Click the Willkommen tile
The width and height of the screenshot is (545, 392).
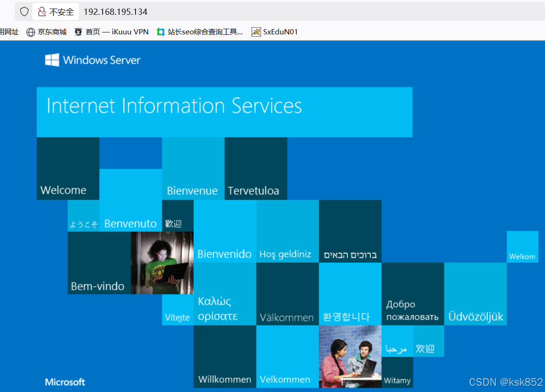(225, 357)
